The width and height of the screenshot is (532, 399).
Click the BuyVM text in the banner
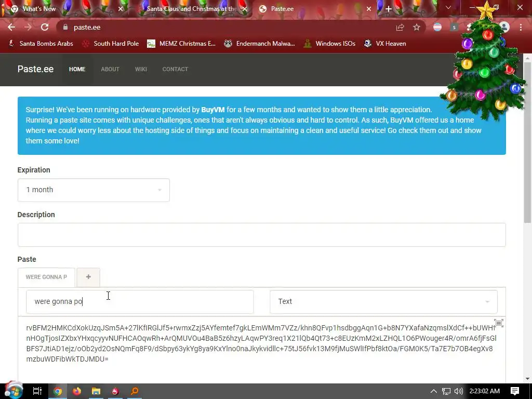click(212, 110)
